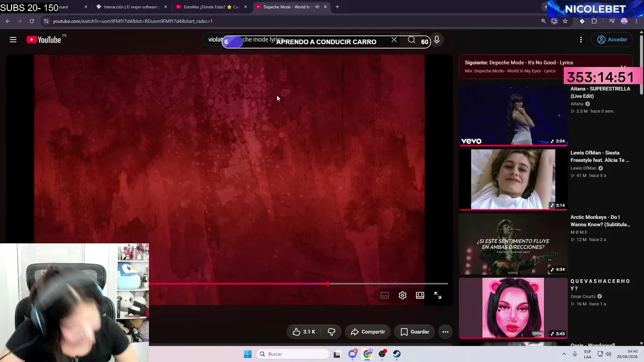Viewport: 644px width, 362px height.
Task: Open the YouTube hamburger guide menu
Action: coord(13,40)
